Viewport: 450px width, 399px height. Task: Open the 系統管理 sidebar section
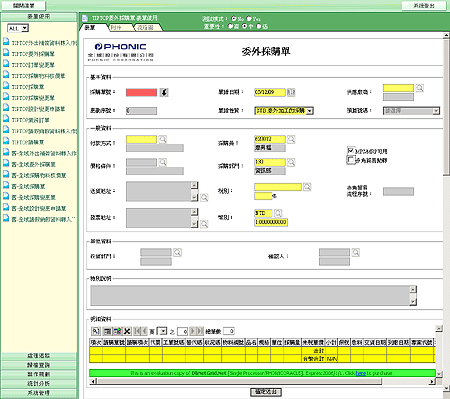(x=39, y=393)
